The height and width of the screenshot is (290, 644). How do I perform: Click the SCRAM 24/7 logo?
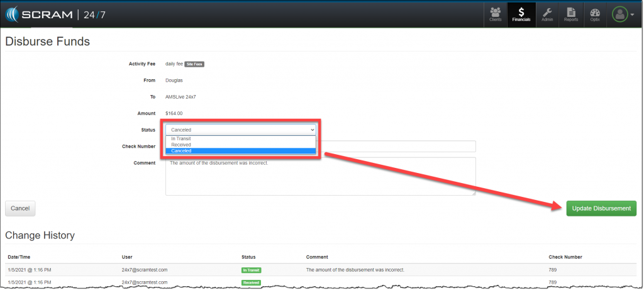point(55,15)
